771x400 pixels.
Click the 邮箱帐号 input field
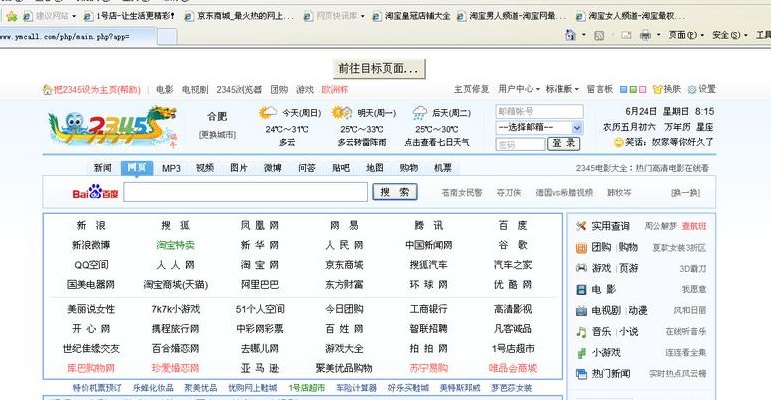[539, 111]
